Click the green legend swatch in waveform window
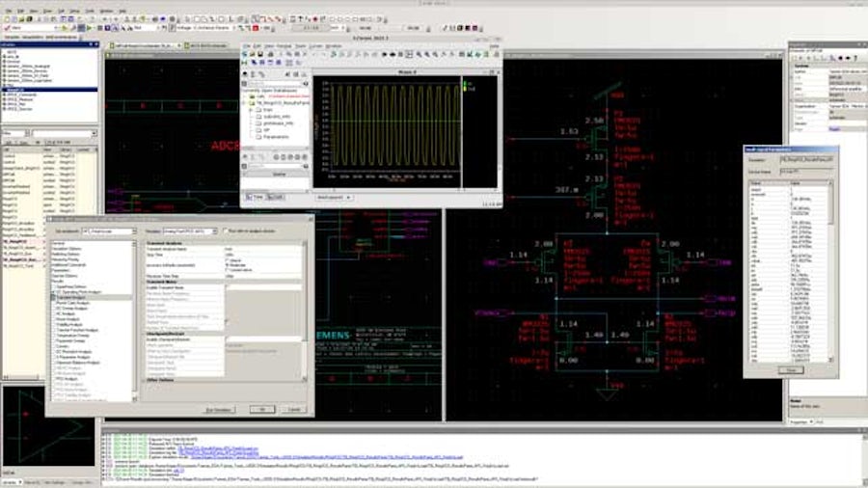Image resolution: width=868 pixels, height=488 pixels. tap(465, 84)
